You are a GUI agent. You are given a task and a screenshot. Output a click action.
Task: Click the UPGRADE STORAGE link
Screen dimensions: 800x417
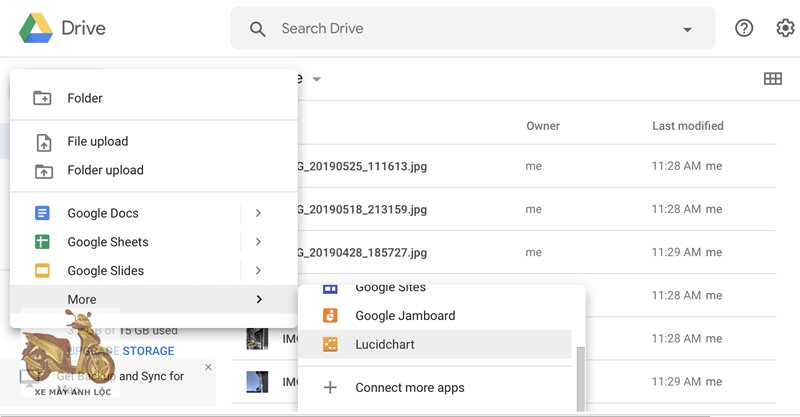click(121, 351)
